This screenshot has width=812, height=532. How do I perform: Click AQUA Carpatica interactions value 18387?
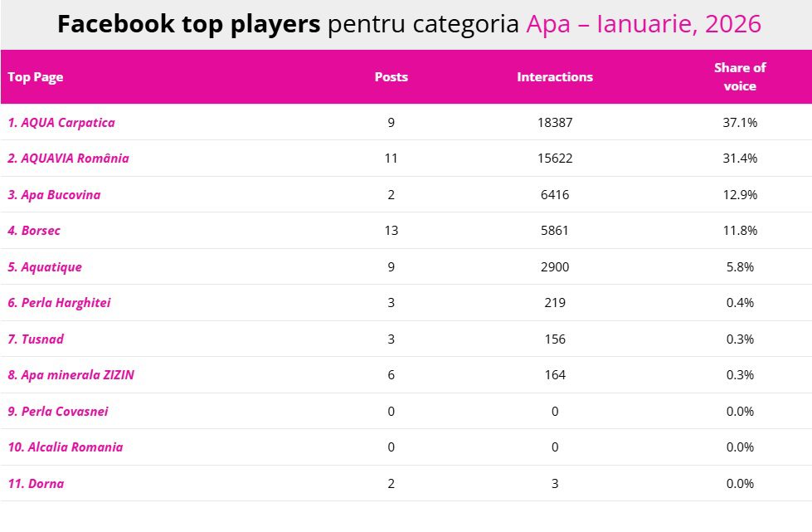coord(555,123)
